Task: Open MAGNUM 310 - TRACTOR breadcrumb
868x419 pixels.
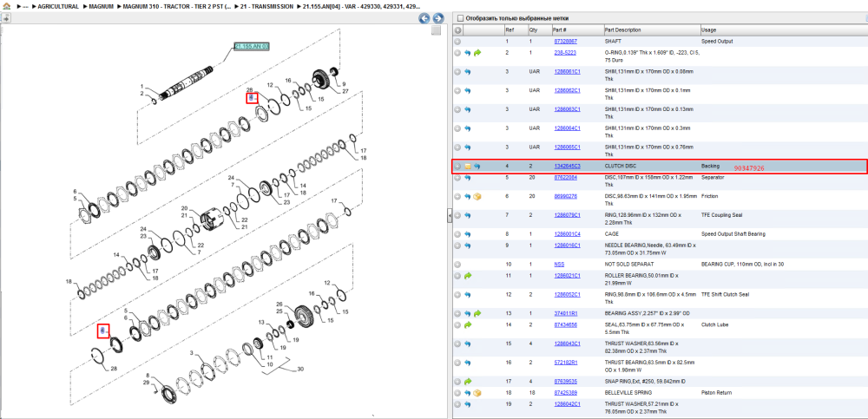Action: tap(176, 6)
